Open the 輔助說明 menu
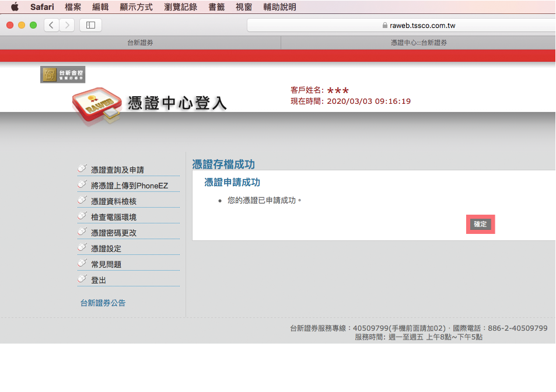 click(279, 7)
